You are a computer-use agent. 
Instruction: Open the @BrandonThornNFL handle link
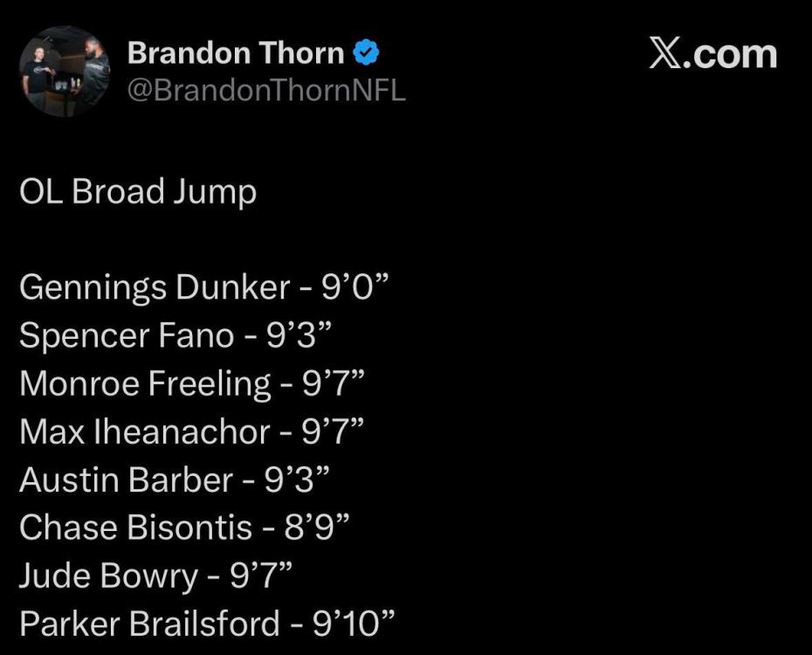pyautogui.click(x=266, y=90)
